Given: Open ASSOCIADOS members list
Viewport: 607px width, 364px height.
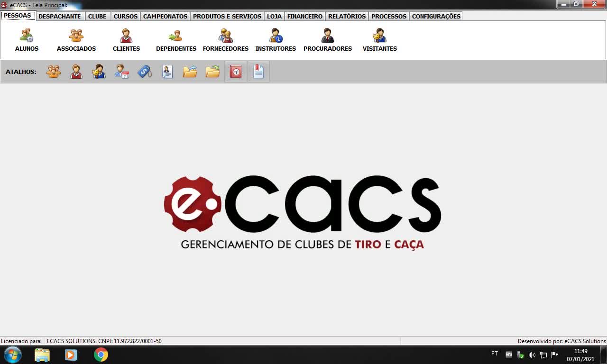Looking at the screenshot, I should [x=76, y=40].
